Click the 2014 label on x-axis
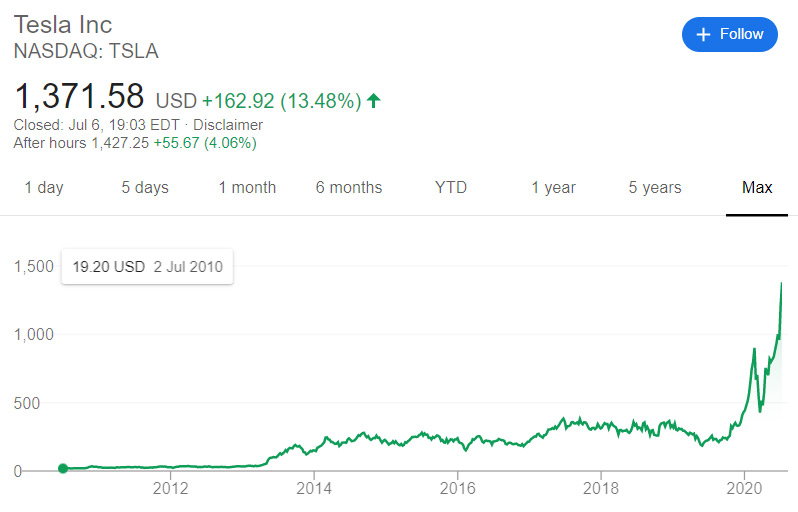This screenshot has width=798, height=512. tap(314, 489)
